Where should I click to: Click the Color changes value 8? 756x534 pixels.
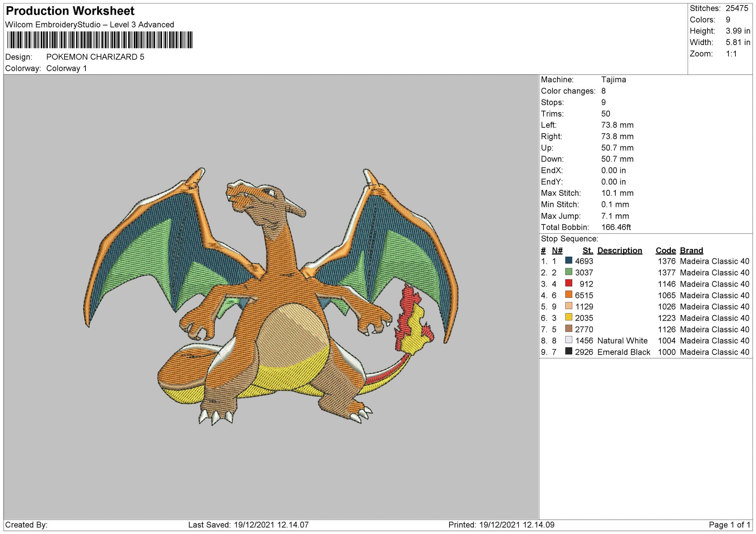tap(604, 91)
